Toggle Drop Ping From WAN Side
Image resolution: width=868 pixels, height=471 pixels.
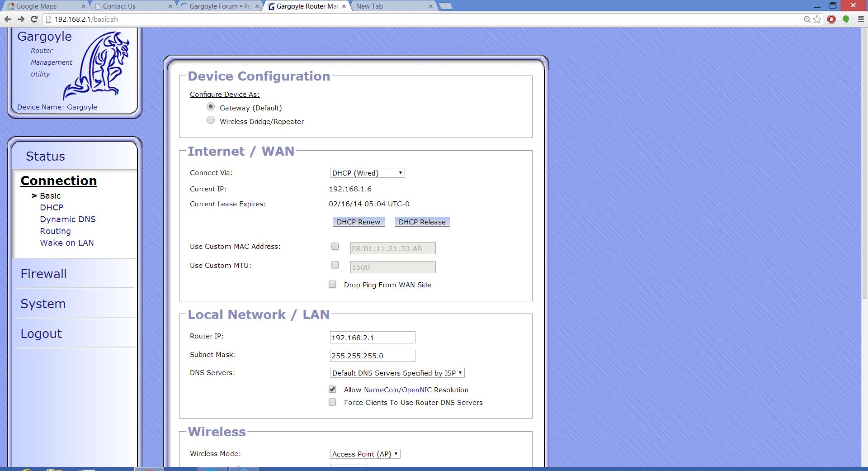click(x=332, y=284)
